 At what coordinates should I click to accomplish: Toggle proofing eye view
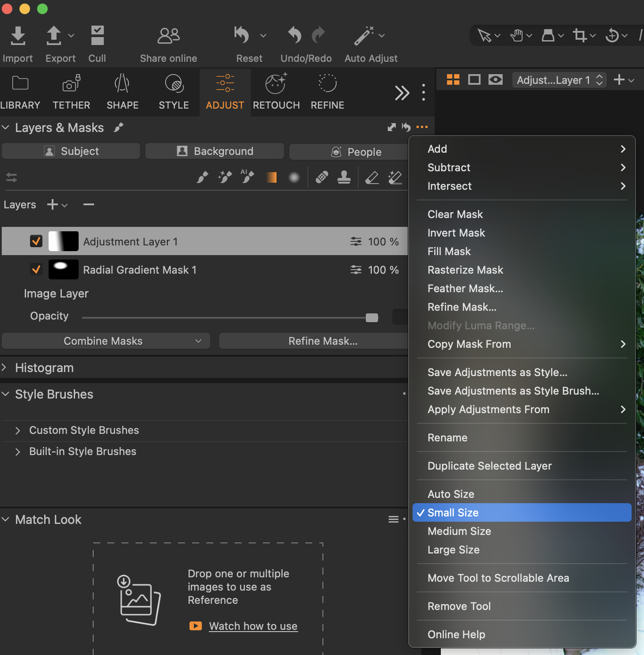[x=496, y=79]
